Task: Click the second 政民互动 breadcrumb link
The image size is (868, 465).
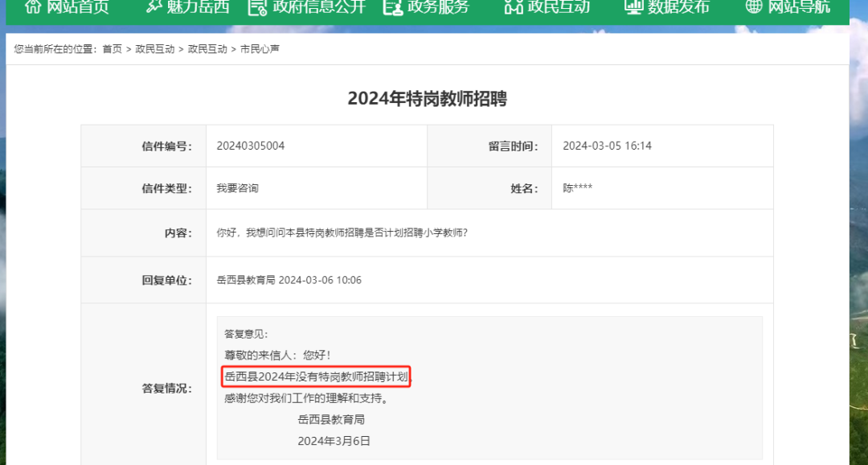Action: 207,49
